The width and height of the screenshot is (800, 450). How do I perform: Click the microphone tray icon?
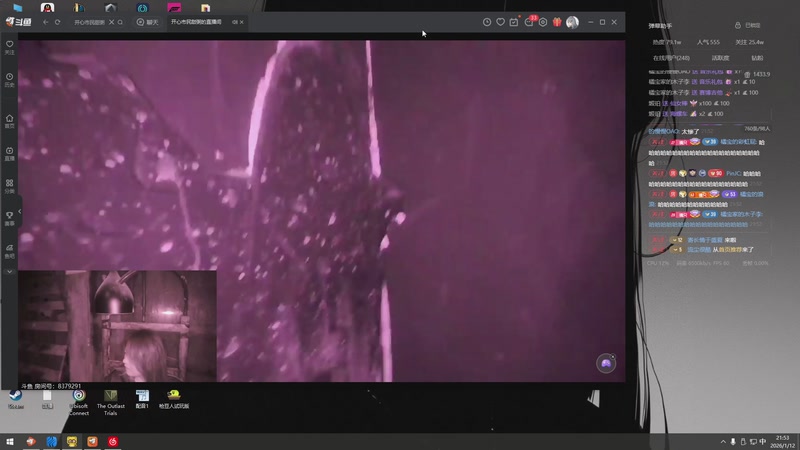point(733,441)
